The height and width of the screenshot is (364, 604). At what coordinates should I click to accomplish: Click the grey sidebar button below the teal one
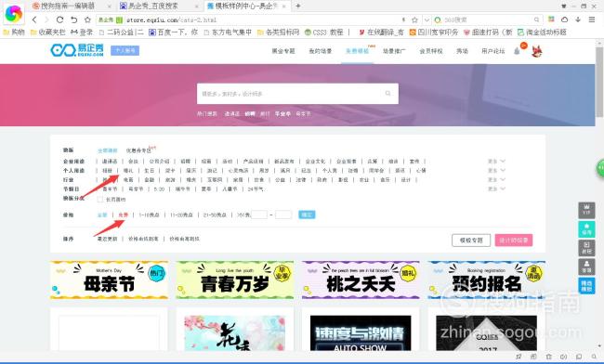point(586,248)
